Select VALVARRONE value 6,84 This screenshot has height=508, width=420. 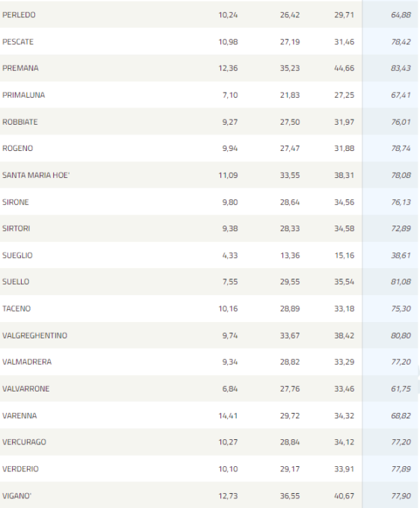pyautogui.click(x=230, y=388)
